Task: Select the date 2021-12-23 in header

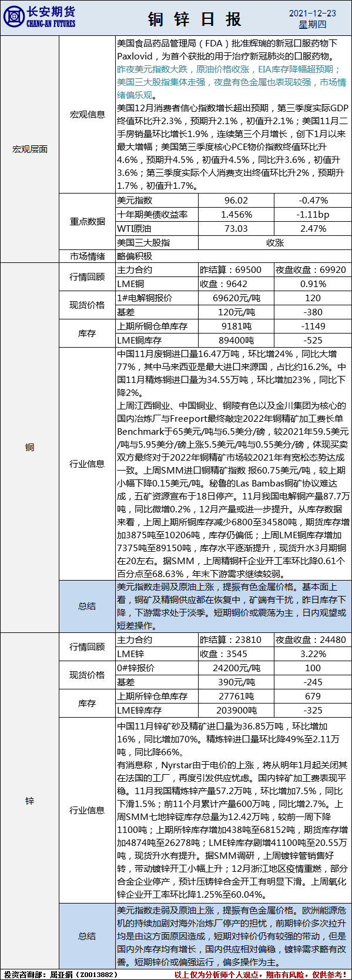Action: click(313, 13)
